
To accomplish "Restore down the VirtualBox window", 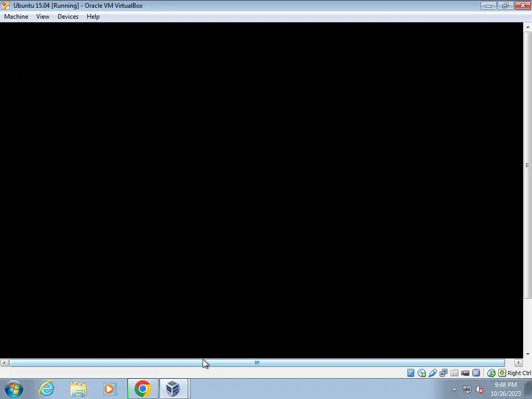I will pyautogui.click(x=506, y=5).
